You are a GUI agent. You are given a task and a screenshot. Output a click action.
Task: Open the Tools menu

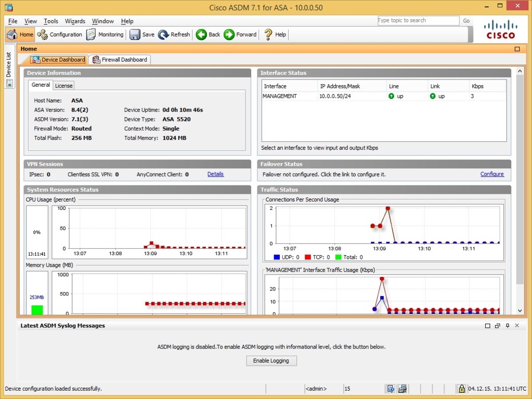(x=51, y=21)
